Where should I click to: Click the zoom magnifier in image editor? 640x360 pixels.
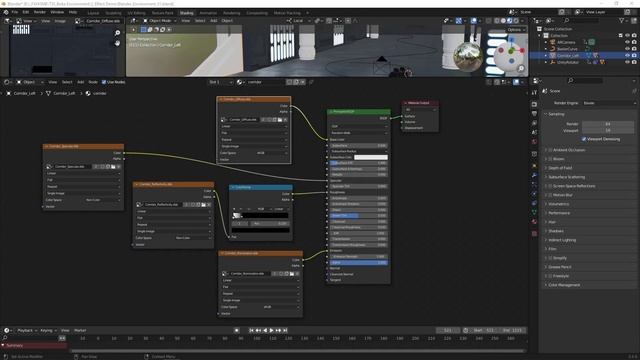pos(118,33)
